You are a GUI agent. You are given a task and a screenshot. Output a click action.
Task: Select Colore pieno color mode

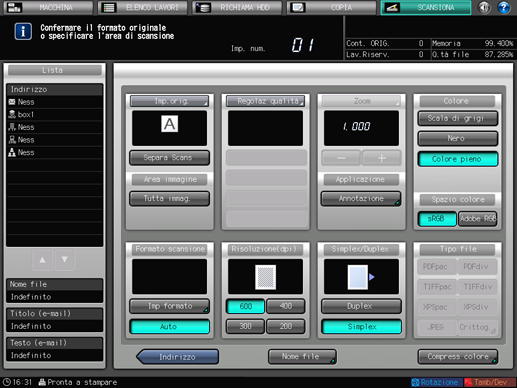pyautogui.click(x=458, y=159)
